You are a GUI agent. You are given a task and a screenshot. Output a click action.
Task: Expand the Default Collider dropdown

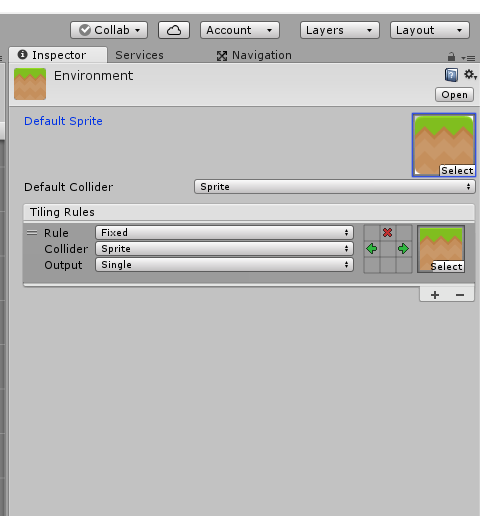tap(335, 187)
